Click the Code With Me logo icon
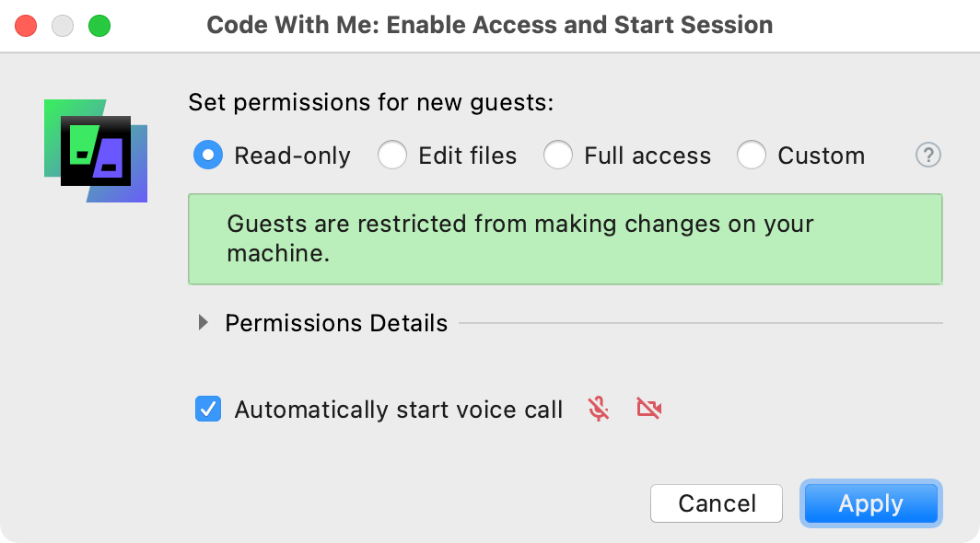Viewport: 980px width, 543px height. pyautogui.click(x=96, y=151)
